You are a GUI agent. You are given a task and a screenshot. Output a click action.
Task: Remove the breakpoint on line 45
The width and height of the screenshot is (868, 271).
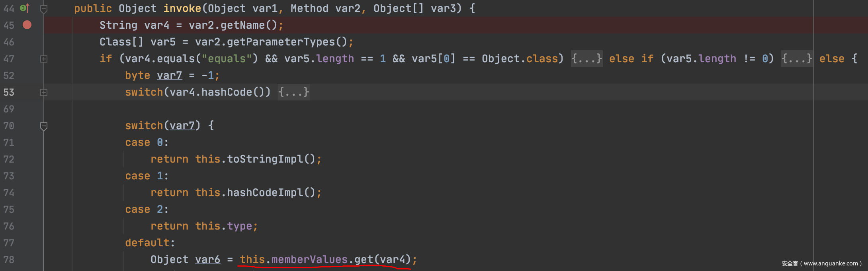[27, 25]
